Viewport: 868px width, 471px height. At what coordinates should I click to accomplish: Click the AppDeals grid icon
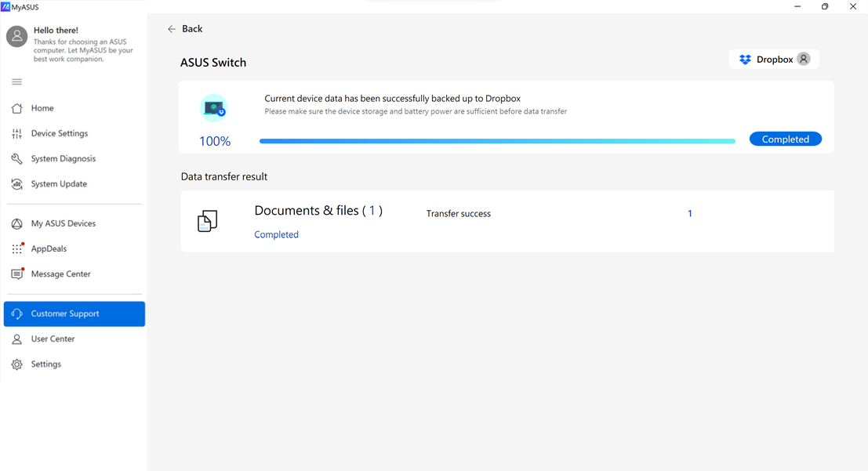point(16,249)
